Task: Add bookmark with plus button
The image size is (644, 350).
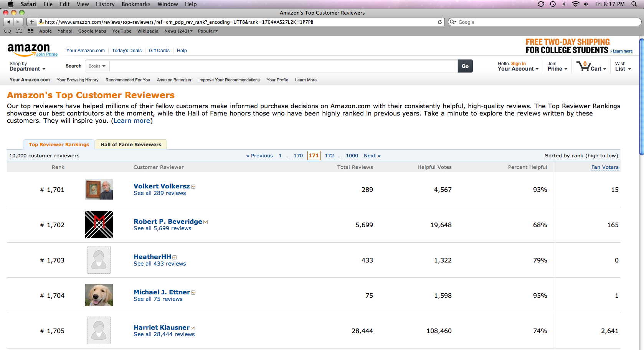Action: point(31,22)
